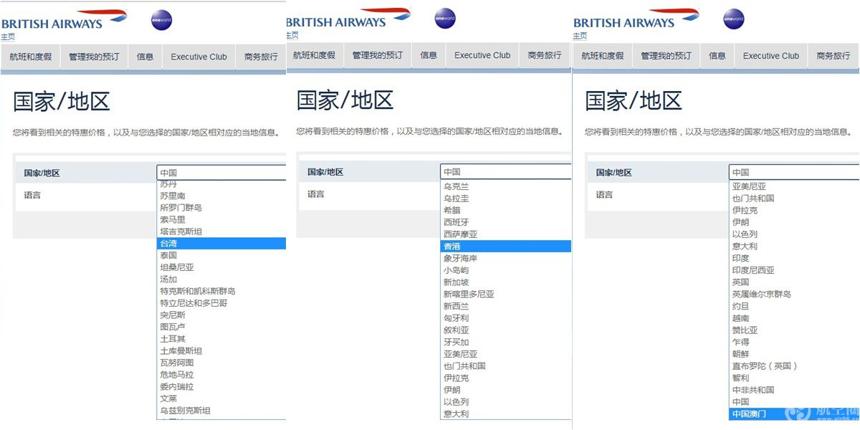This screenshot has width=860, height=430.
Task: Open 航班和度假 tab in right screenshot
Action: (x=602, y=56)
